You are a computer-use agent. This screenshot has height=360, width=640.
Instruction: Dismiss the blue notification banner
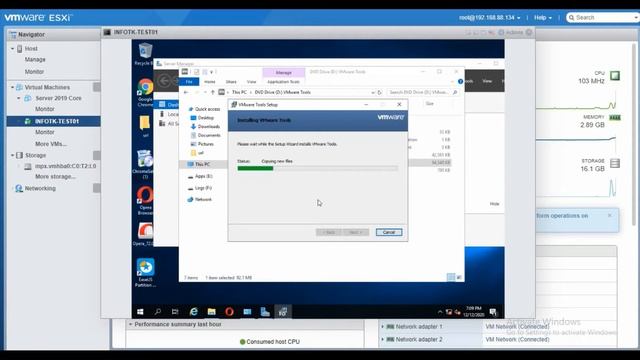pyautogui.click(x=609, y=216)
